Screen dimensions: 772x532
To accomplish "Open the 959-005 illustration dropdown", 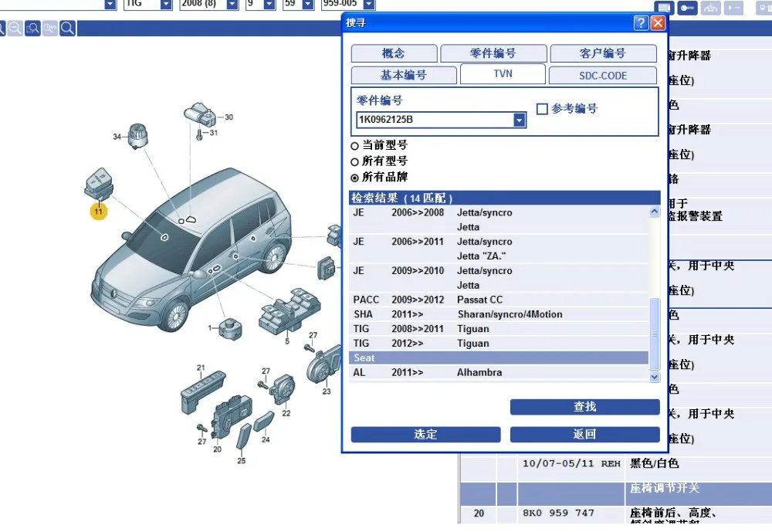I will [369, 5].
